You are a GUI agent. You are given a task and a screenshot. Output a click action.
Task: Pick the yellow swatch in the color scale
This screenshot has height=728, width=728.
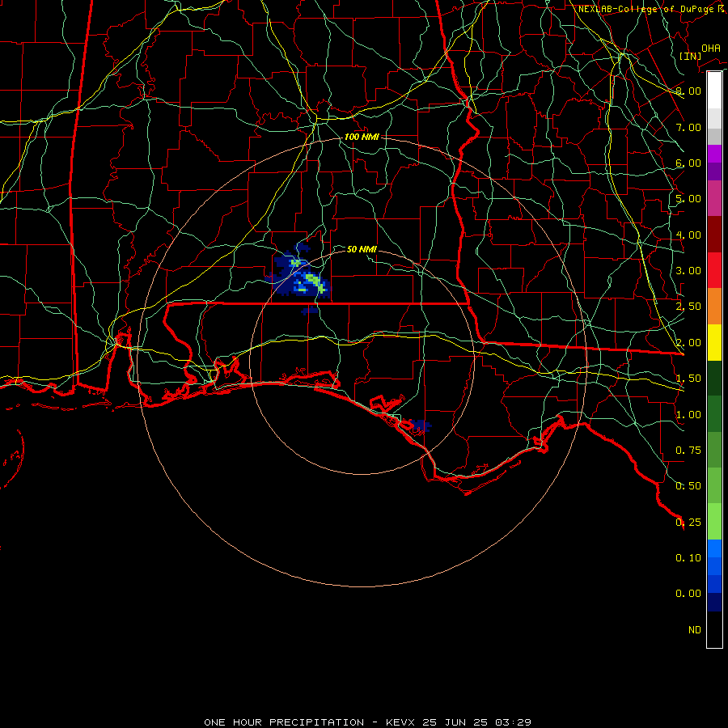(x=714, y=342)
